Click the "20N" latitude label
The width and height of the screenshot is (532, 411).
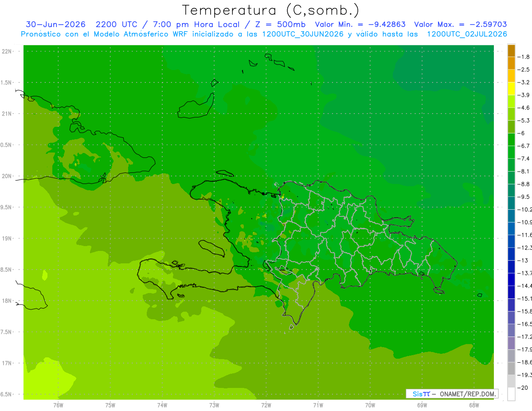tap(8, 176)
